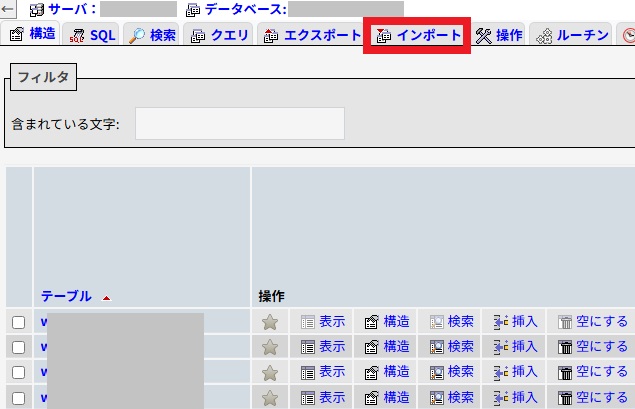Click 空にする in the fourth table row
Image resolution: width=635 pixels, height=409 pixels.
click(593, 398)
